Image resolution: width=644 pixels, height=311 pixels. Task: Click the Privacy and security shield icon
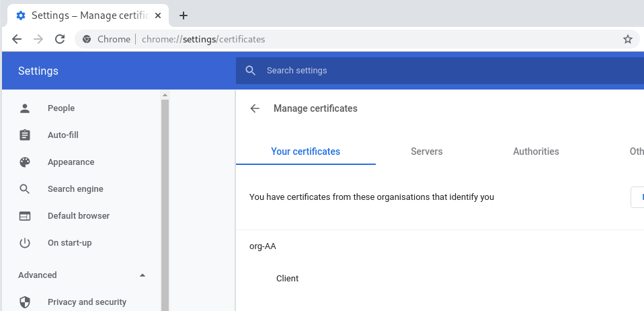[25, 302]
